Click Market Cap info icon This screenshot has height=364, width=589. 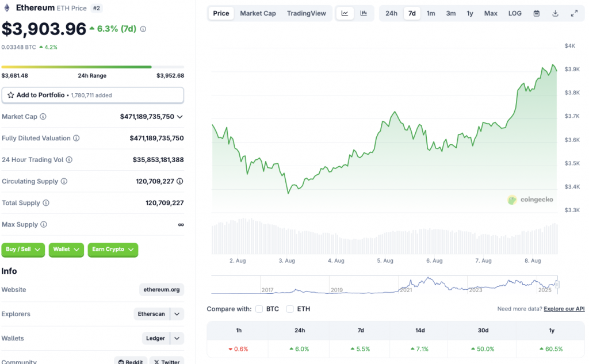43,117
